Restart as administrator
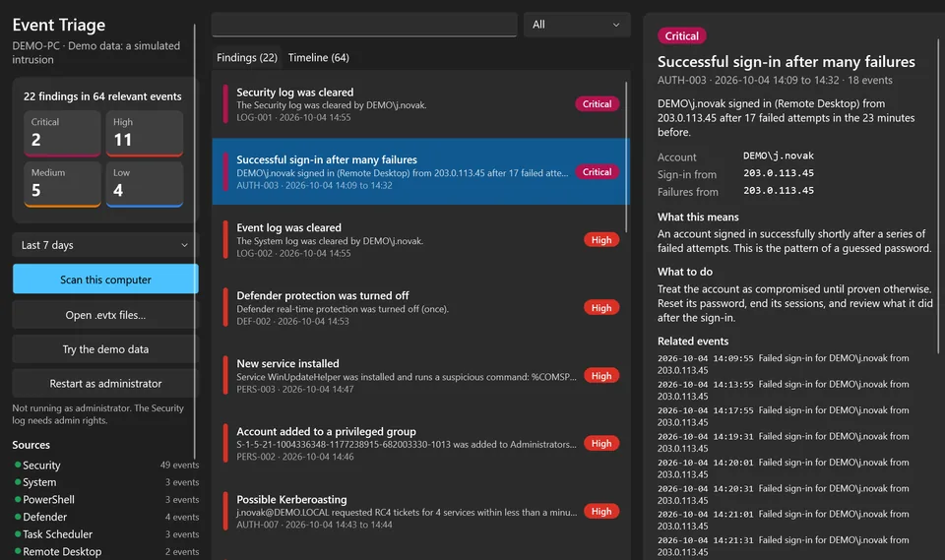 tap(105, 384)
